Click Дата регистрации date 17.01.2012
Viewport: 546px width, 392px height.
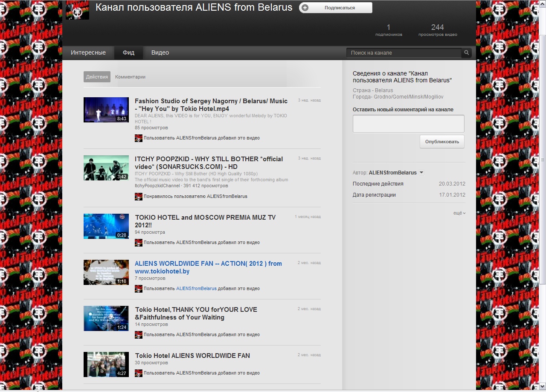pyautogui.click(x=452, y=195)
